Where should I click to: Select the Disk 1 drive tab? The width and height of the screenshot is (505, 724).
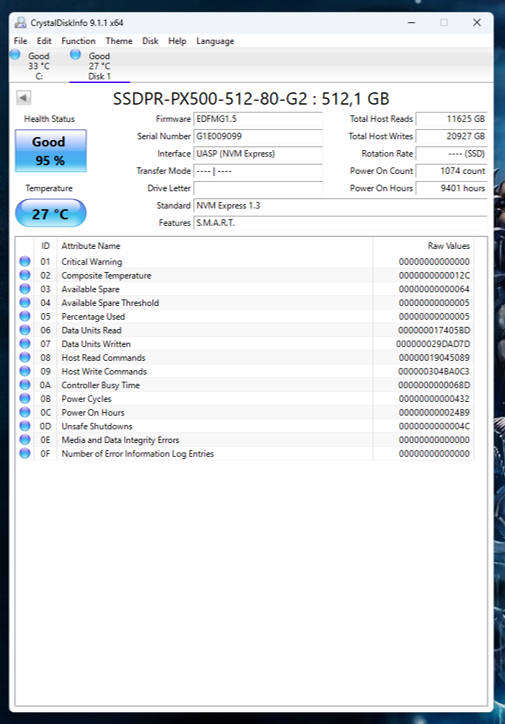click(99, 66)
